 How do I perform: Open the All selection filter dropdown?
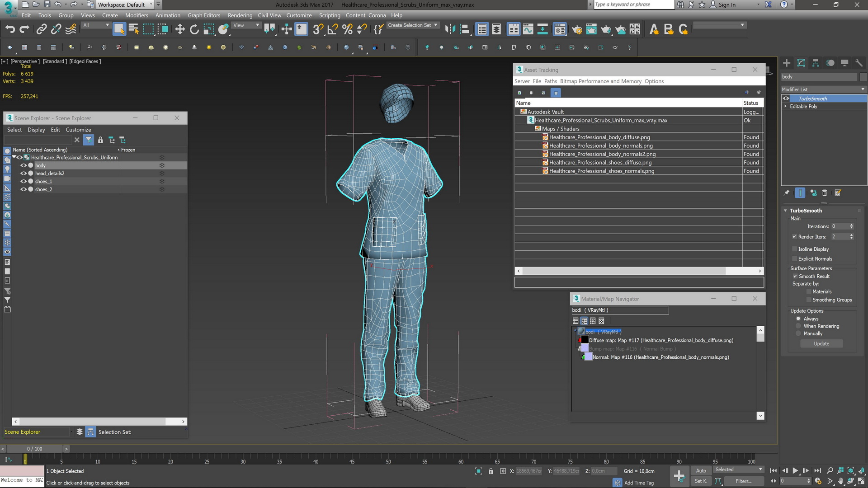coord(96,25)
